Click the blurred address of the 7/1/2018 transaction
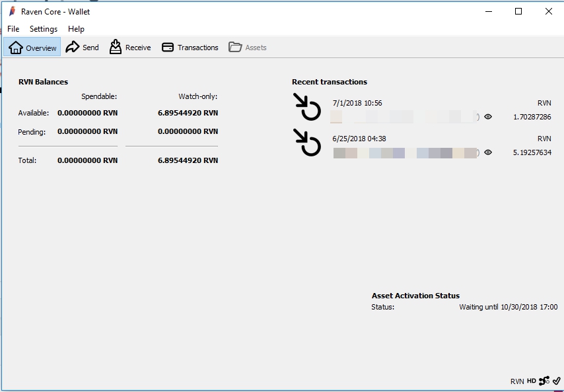The width and height of the screenshot is (564, 392). coord(404,117)
